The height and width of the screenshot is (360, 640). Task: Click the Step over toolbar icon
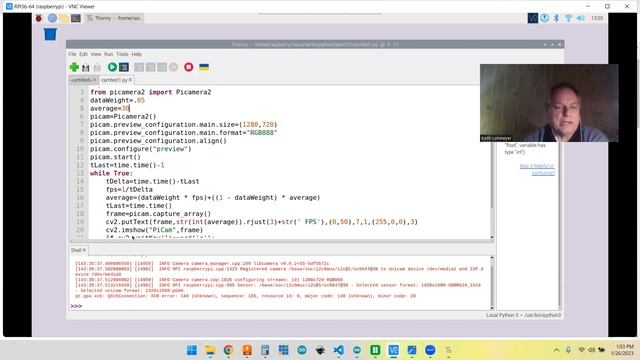point(139,67)
